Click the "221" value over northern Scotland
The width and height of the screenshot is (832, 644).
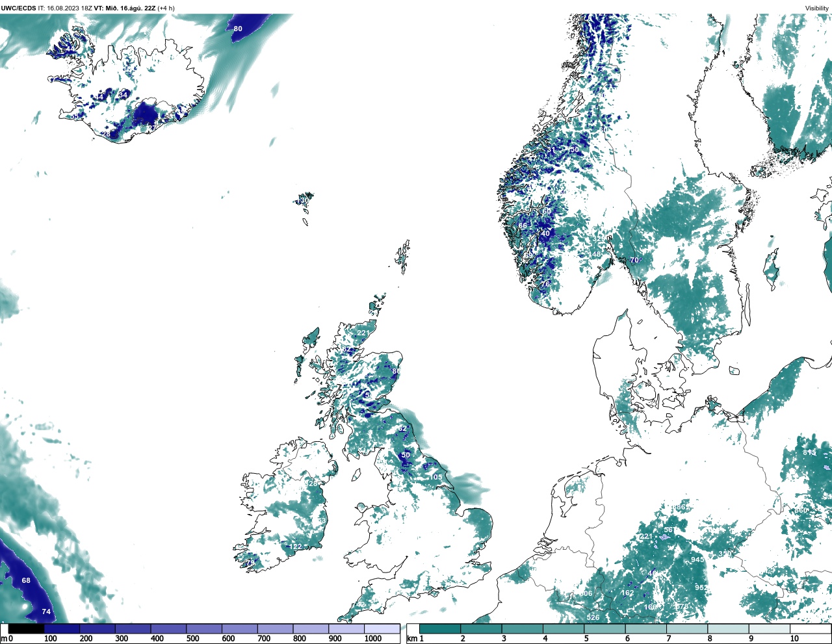(x=363, y=333)
